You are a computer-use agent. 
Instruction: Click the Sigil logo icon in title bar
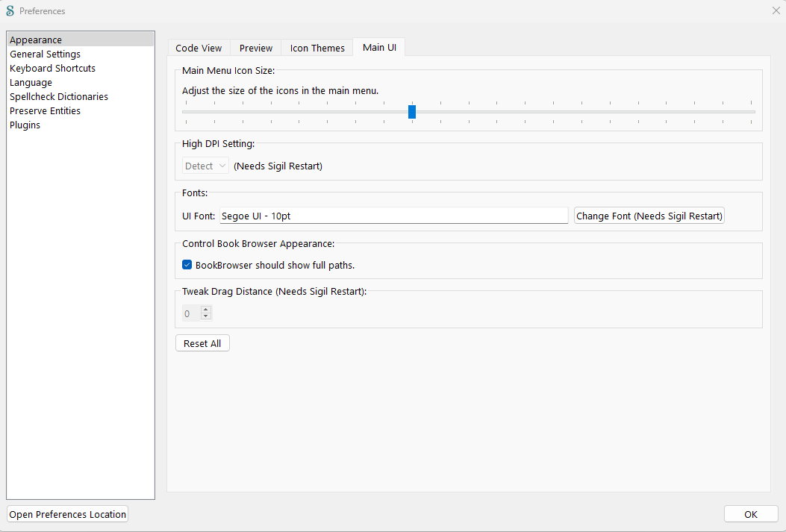(10, 11)
